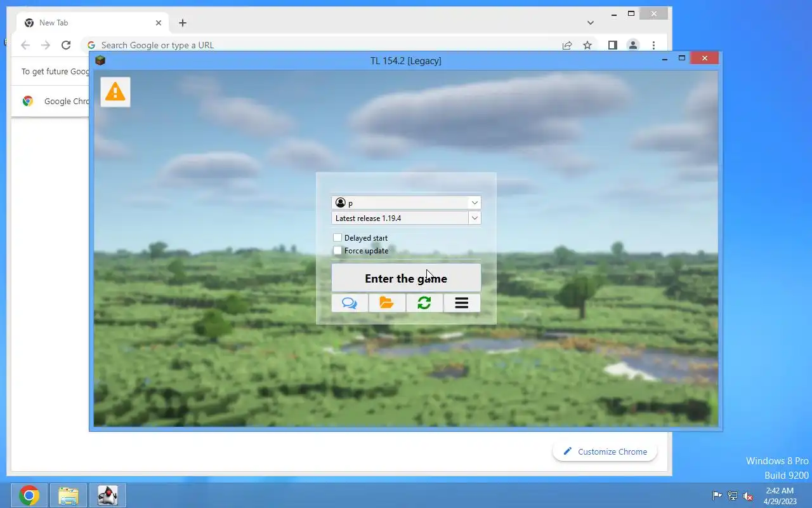Refresh versions with green arrows button

424,303
